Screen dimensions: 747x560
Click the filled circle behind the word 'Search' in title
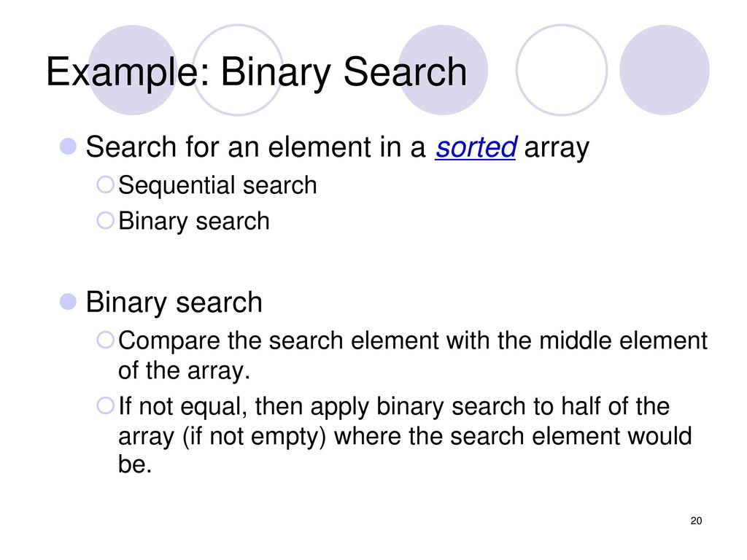443,70
